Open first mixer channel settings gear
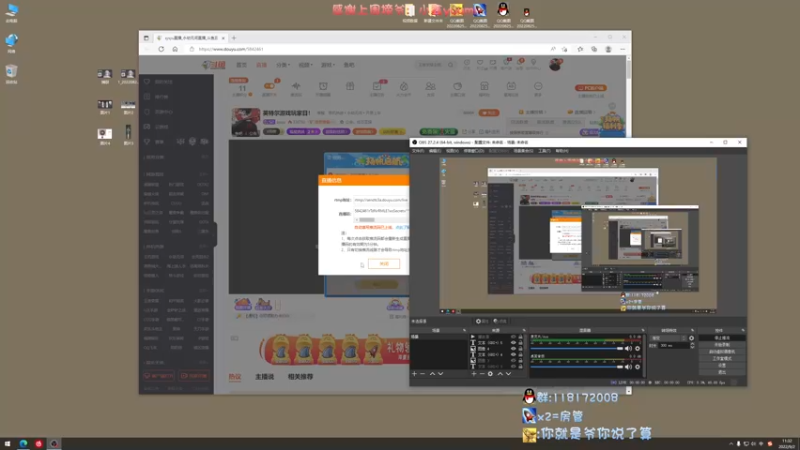 637,348
